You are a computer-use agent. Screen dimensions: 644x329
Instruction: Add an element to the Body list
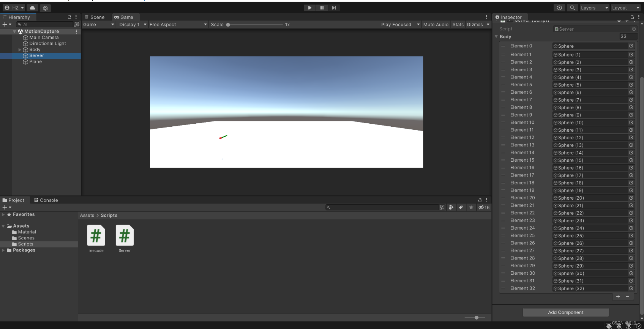[618, 297]
